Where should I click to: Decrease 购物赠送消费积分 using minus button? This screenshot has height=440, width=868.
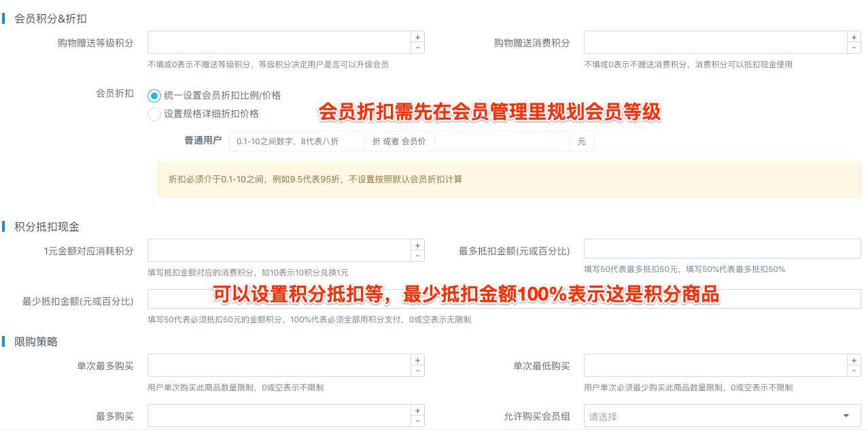tap(854, 48)
